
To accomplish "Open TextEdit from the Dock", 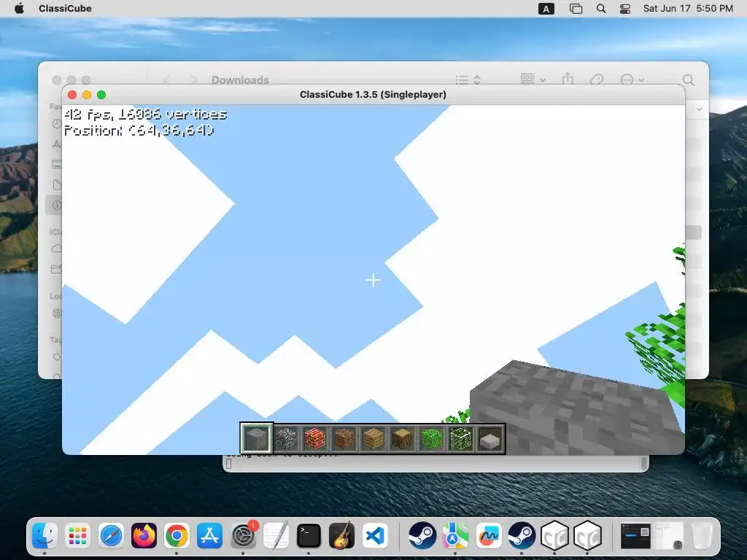I will (276, 536).
